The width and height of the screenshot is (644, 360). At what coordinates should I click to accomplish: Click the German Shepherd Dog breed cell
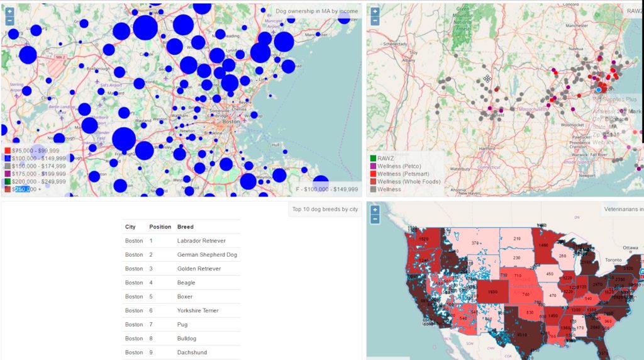click(207, 255)
